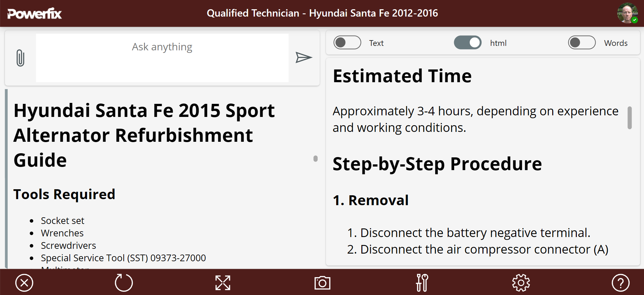Click the '1. Removal' subheading
The height and width of the screenshot is (295, 644).
371,200
